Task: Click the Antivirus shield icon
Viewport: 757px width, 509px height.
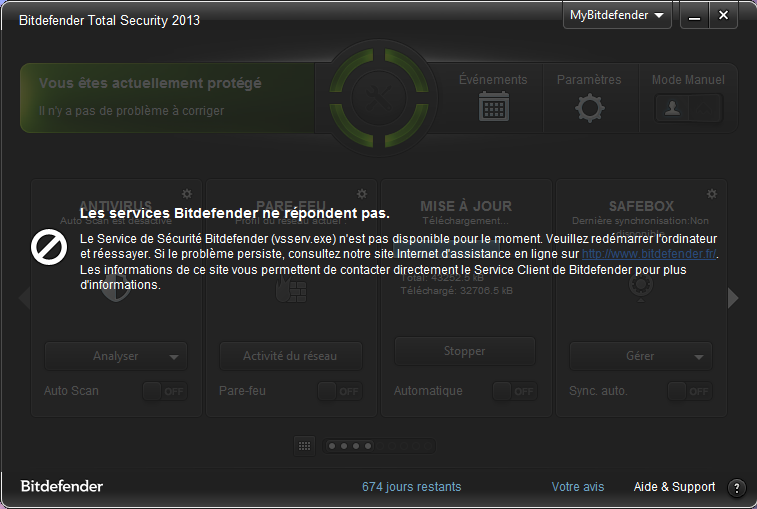Action: [x=116, y=289]
